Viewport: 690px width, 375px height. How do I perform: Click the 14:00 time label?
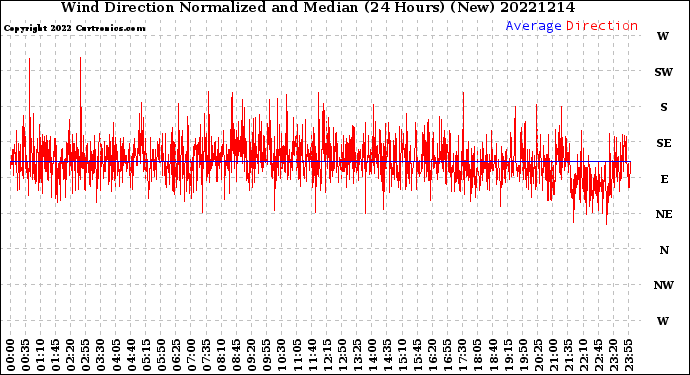[x=372, y=355]
